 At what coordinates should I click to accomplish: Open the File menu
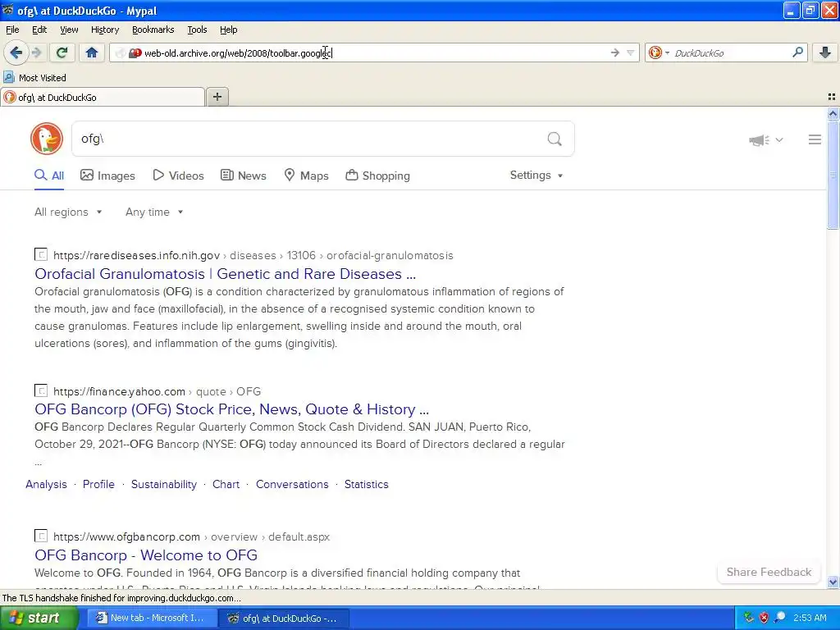[x=12, y=30]
